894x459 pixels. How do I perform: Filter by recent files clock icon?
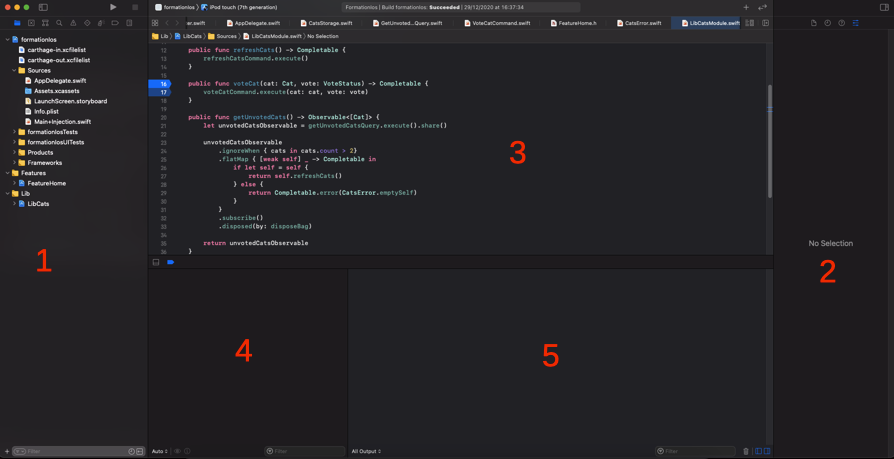pyautogui.click(x=132, y=451)
